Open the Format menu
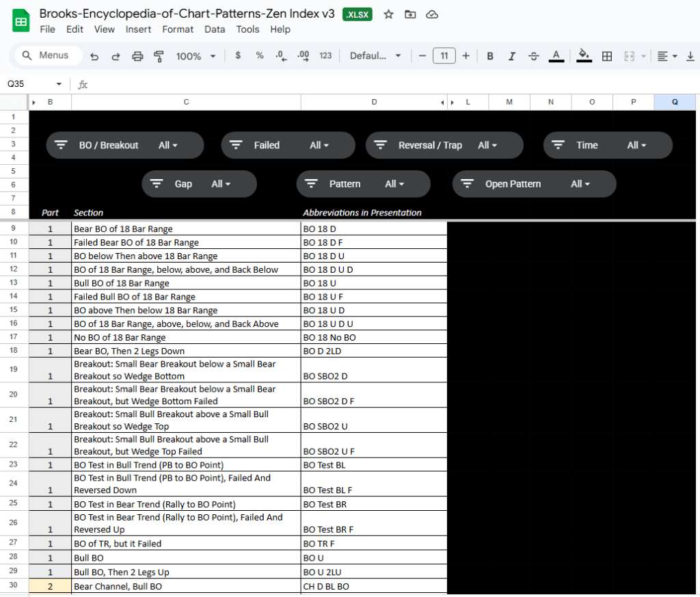Viewport: 700px width, 597px height. click(178, 29)
